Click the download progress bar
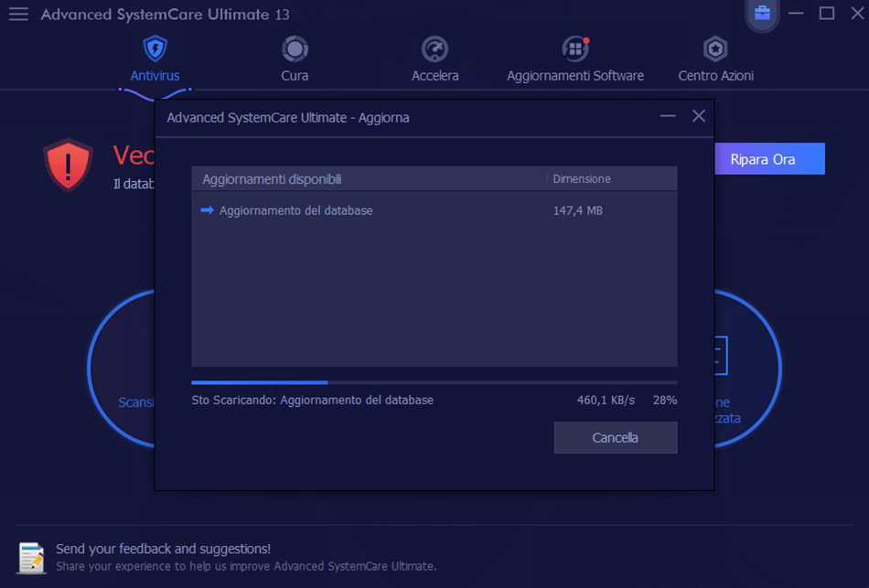Viewport: 869px width, 588px height. (434, 382)
